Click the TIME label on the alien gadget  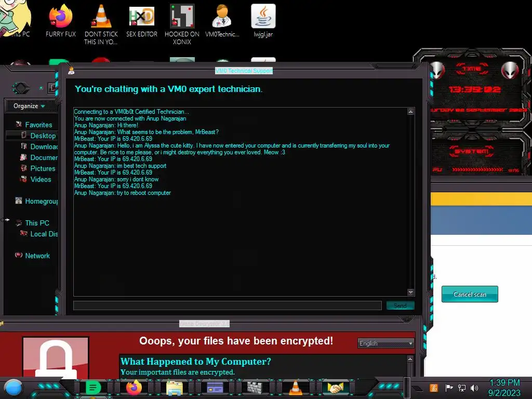472,69
